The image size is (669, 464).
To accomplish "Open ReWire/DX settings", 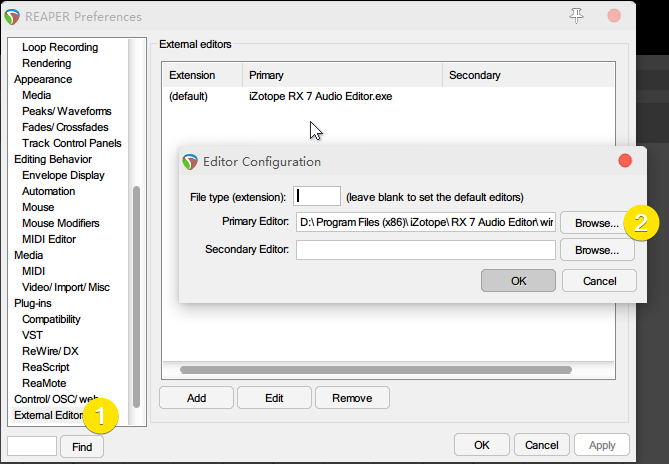I will pyautogui.click(x=50, y=351).
